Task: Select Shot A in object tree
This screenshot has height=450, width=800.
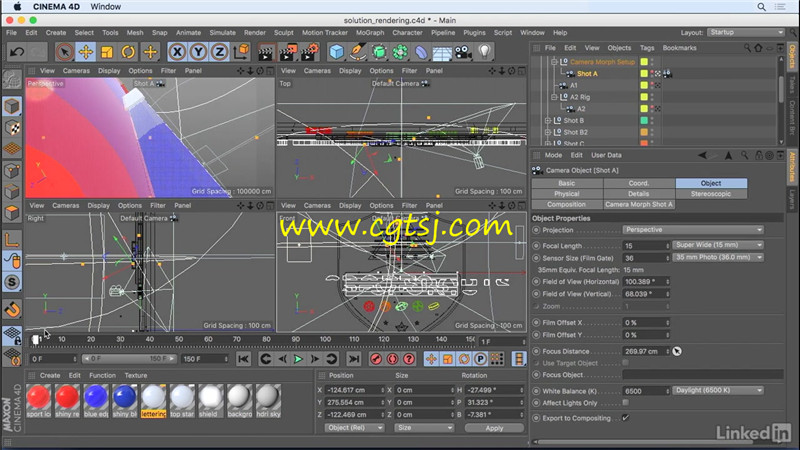Action: coord(587,73)
